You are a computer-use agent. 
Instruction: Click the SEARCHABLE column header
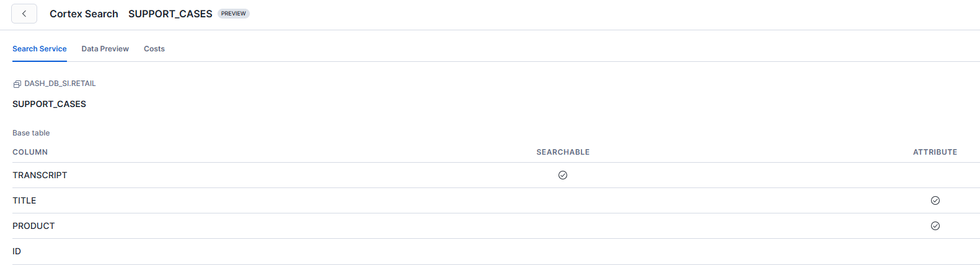tap(563, 152)
